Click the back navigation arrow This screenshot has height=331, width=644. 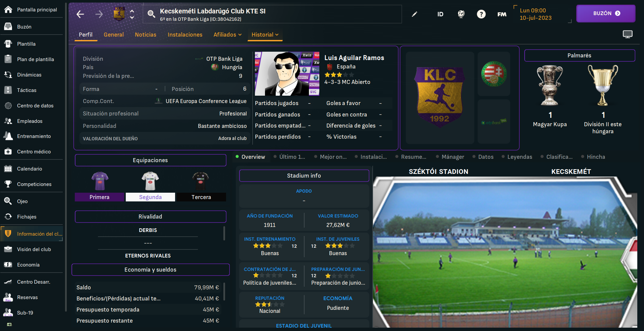click(80, 14)
